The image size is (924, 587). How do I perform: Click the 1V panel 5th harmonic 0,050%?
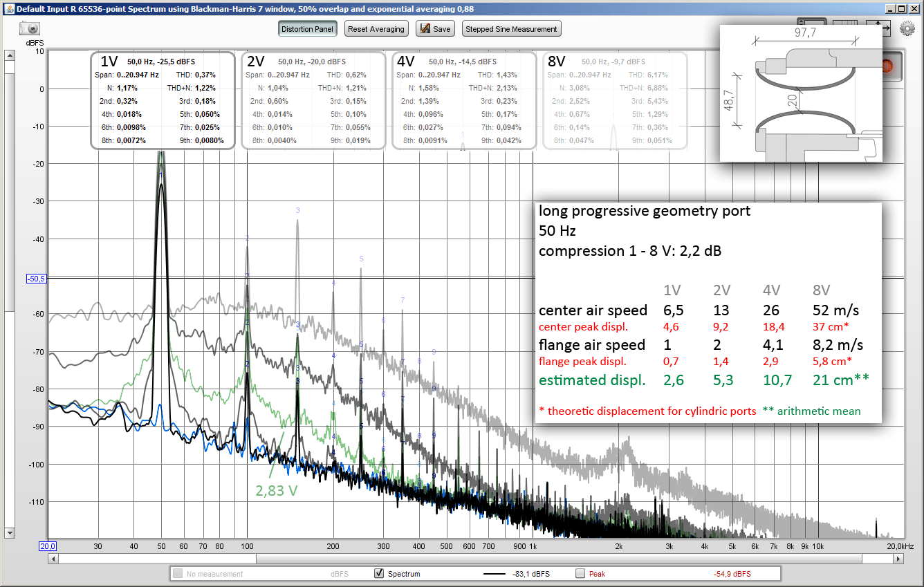click(x=207, y=114)
